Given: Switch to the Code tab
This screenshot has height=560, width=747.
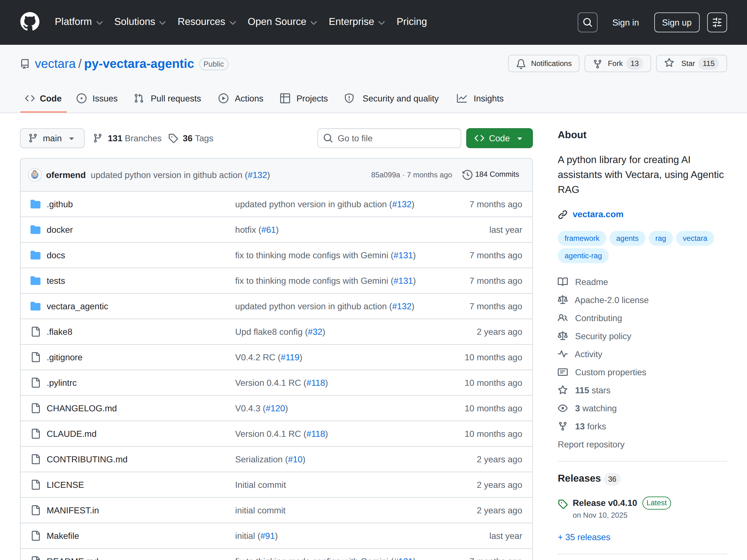Looking at the screenshot, I should click(43, 99).
